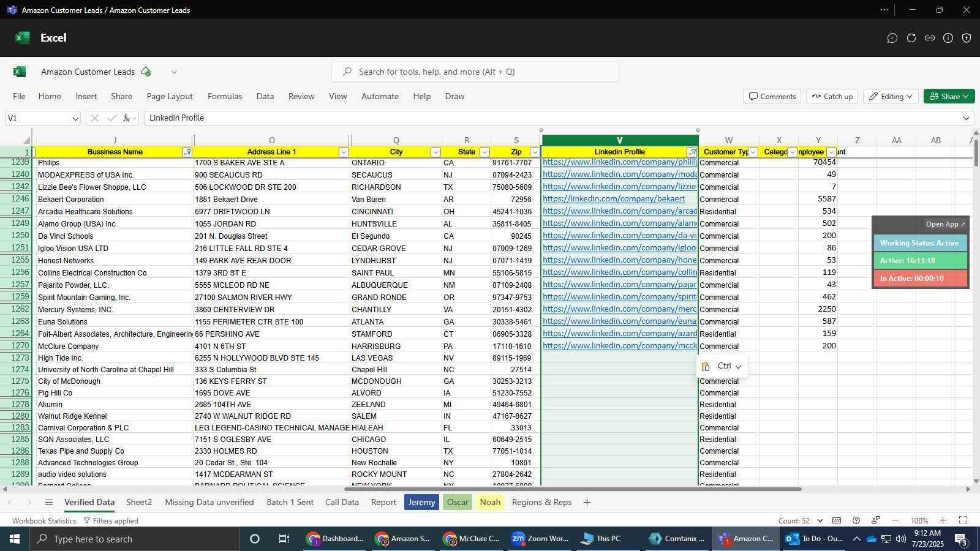Click Workbook Statistics in status bar
Image resolution: width=980 pixels, height=551 pixels.
click(x=44, y=520)
